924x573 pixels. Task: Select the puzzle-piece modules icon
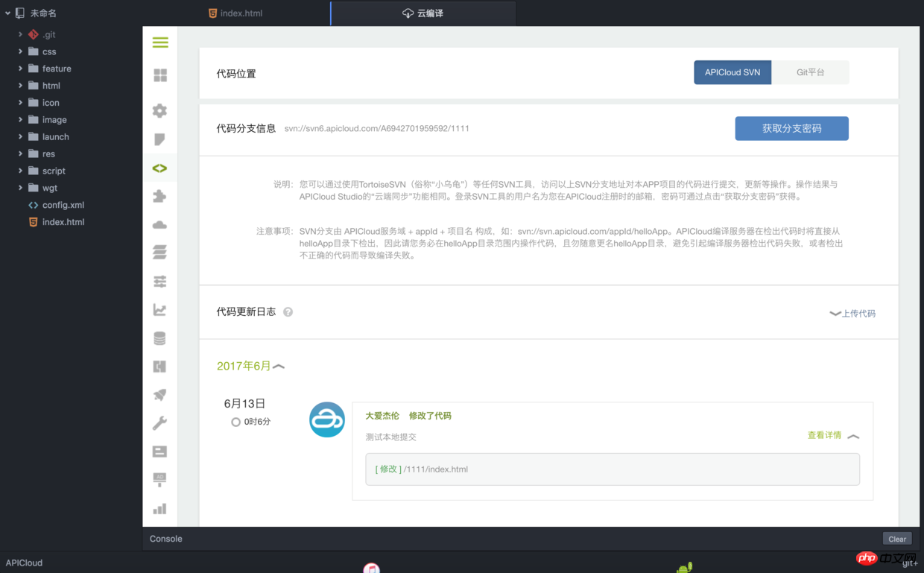[x=159, y=197]
